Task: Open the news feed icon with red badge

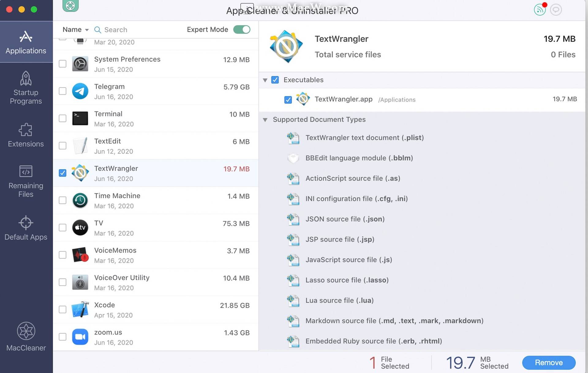Action: tap(540, 9)
